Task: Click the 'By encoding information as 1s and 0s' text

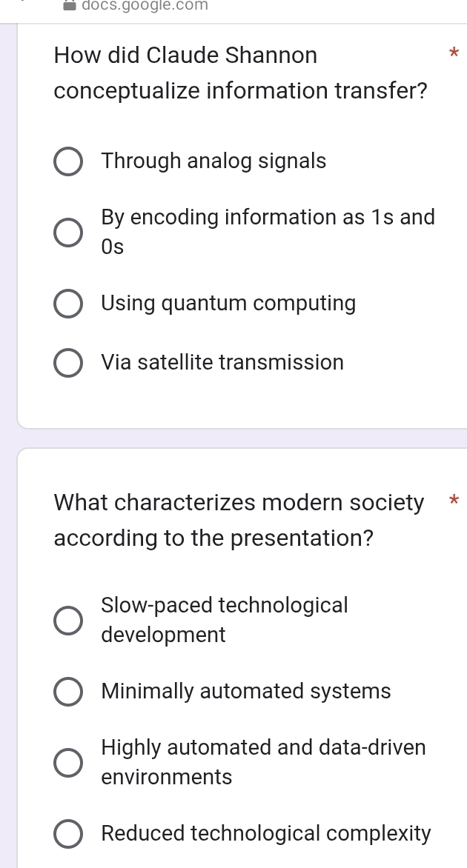Action: pos(267,232)
